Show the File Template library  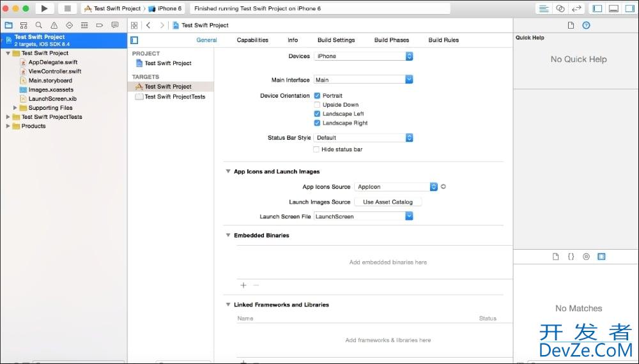[x=555, y=257]
